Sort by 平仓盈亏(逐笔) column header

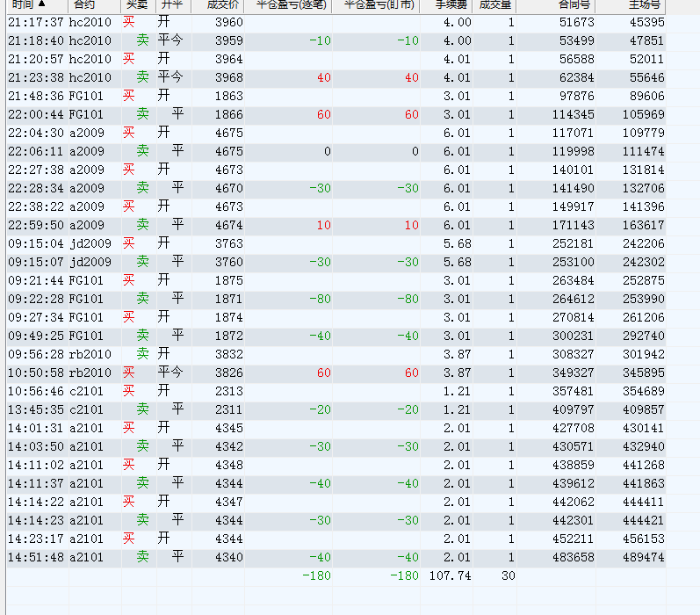click(290, 4)
